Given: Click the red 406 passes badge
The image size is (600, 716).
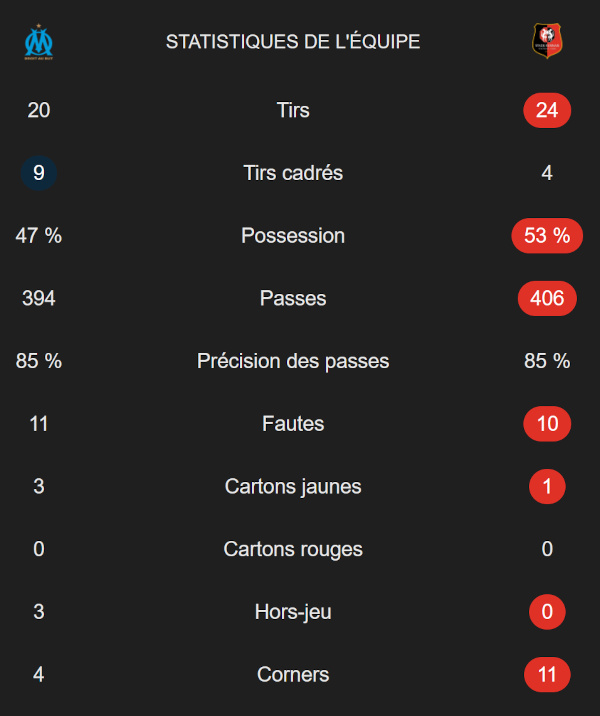Looking at the screenshot, I should (547, 299).
